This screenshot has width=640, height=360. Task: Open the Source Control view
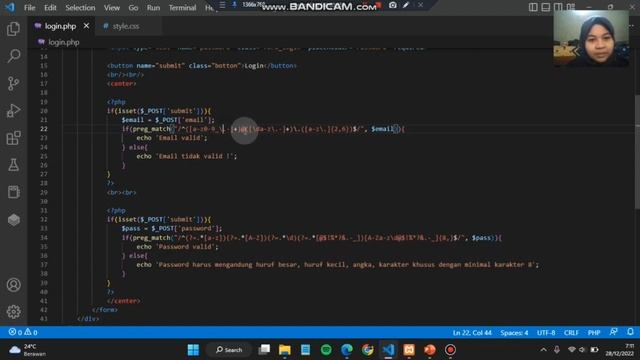(13, 83)
